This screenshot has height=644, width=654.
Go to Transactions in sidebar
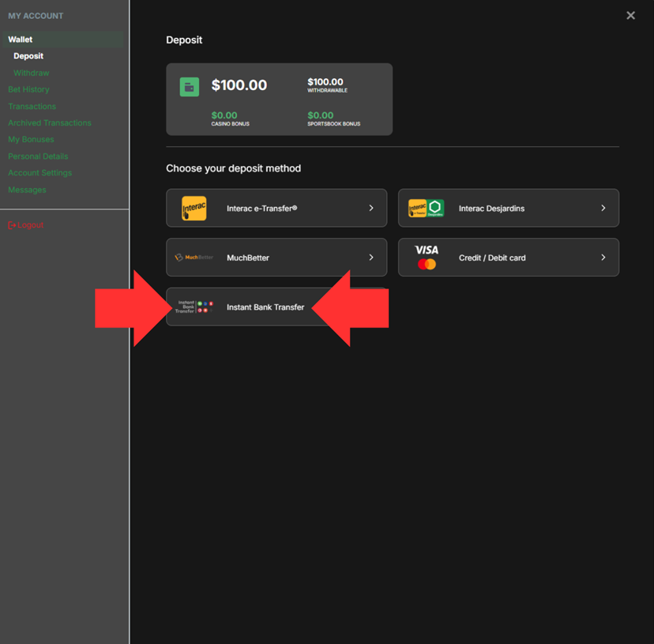click(x=32, y=106)
